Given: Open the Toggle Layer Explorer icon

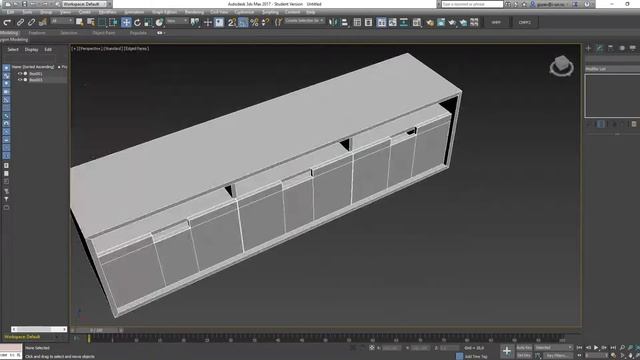Looking at the screenshot, I should coord(368,22).
